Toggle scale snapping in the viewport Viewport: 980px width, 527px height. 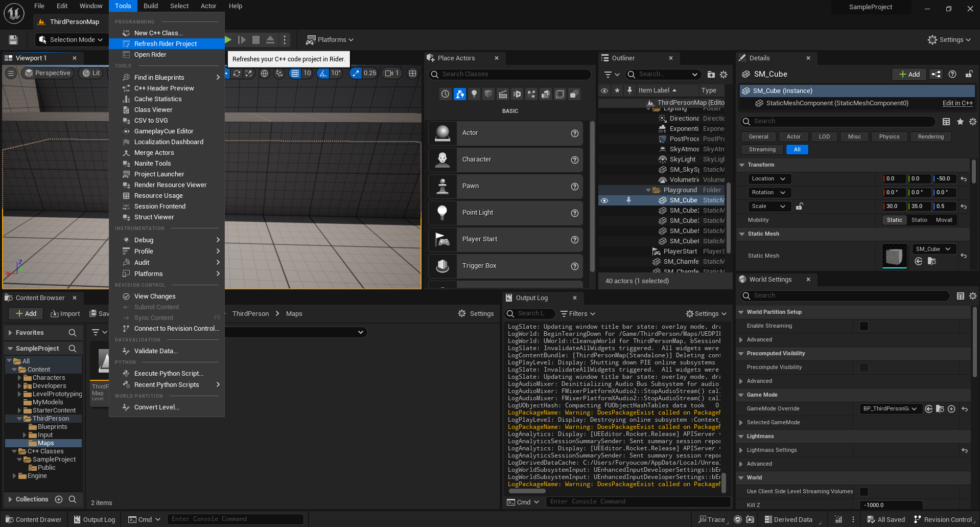coord(356,73)
